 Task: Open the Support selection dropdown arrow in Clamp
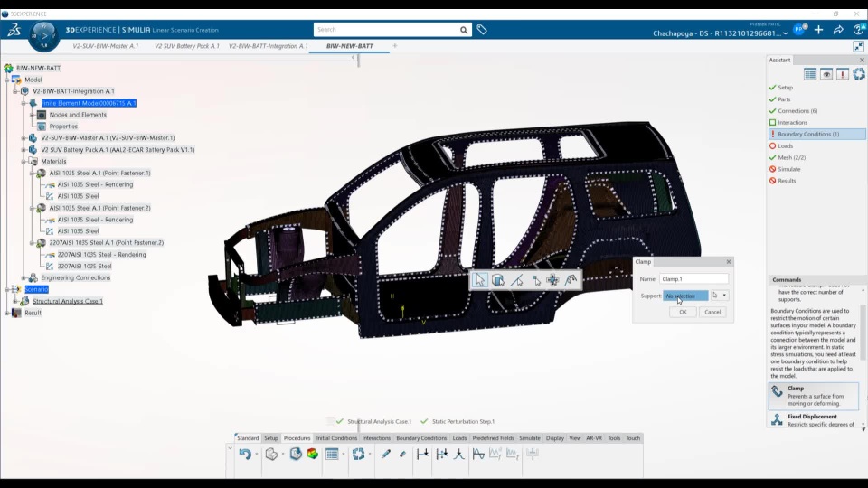pos(724,296)
